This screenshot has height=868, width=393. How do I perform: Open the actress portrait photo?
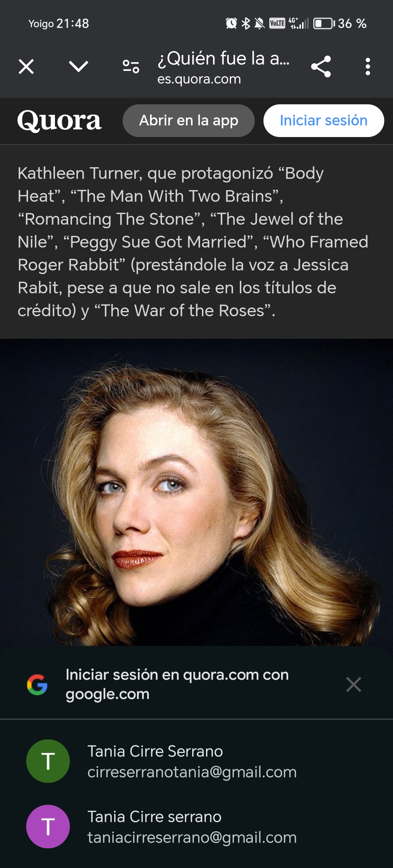coord(196,492)
